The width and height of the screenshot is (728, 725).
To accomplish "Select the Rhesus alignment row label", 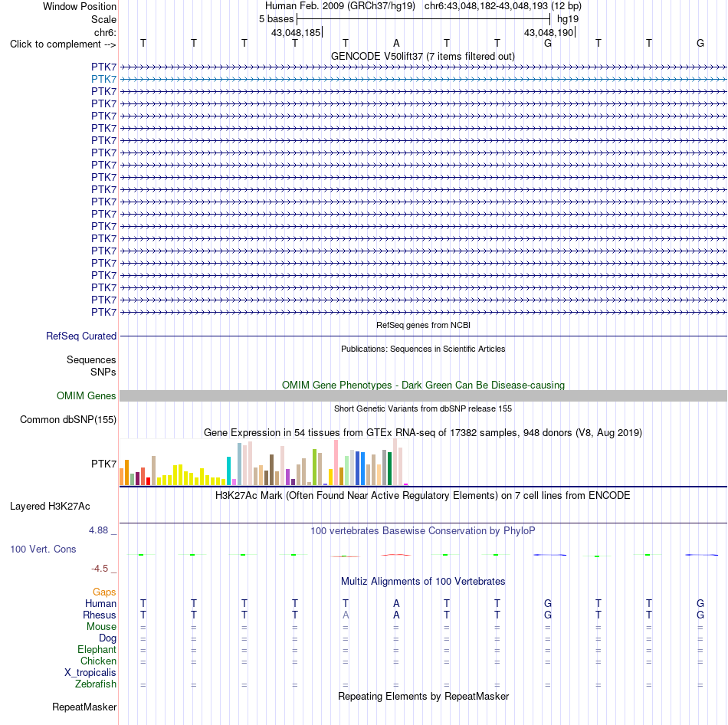I will click(100, 615).
